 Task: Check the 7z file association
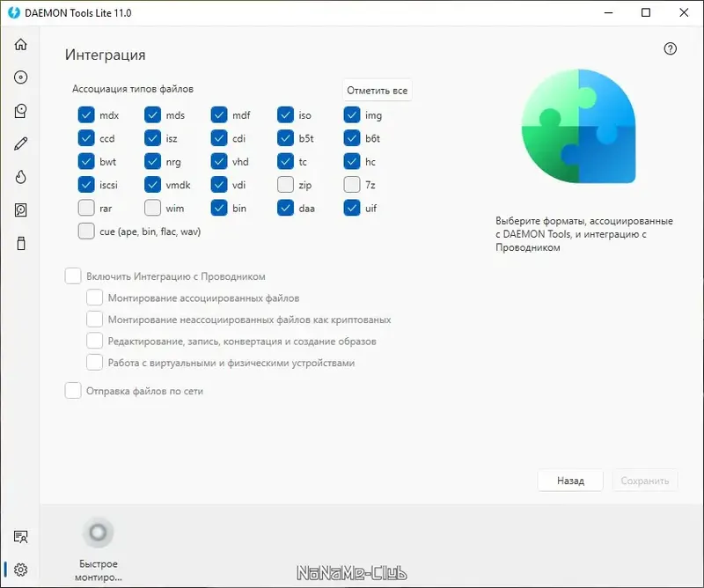pyautogui.click(x=352, y=185)
